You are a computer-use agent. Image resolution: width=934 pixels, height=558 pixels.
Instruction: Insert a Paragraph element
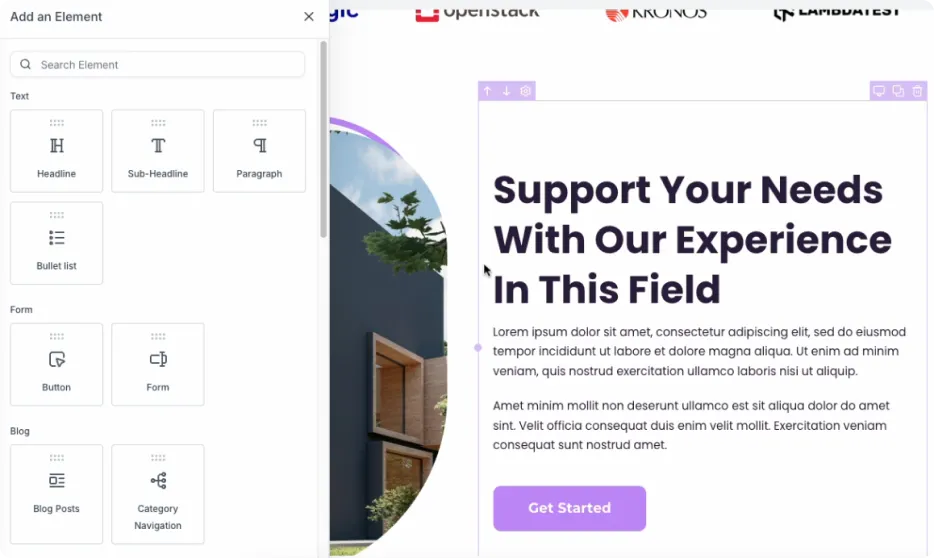coord(259,151)
